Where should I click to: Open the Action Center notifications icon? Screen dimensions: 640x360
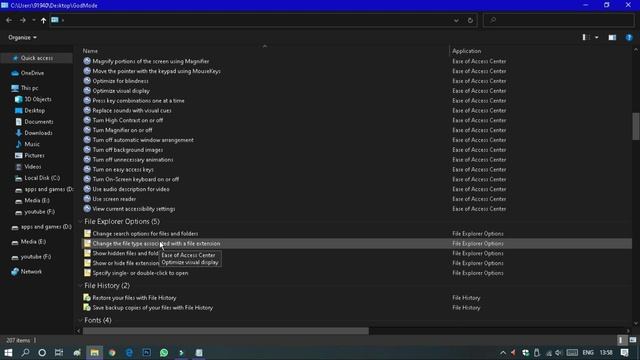(624, 352)
